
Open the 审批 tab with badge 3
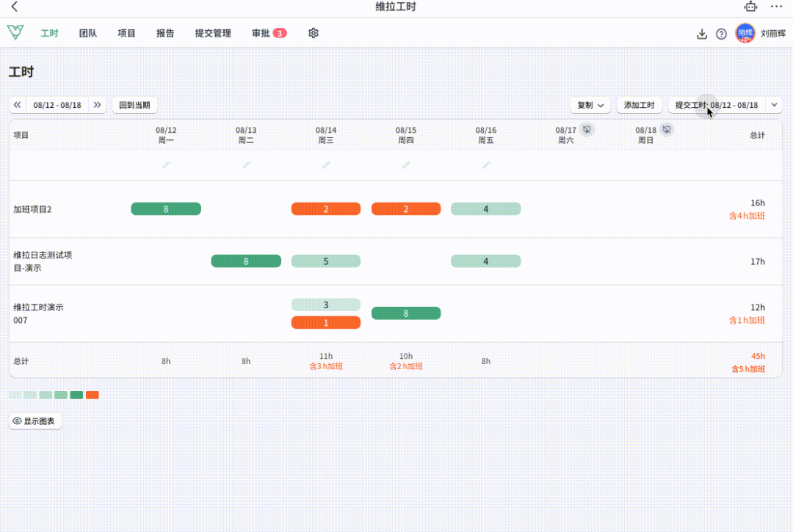pyautogui.click(x=269, y=33)
